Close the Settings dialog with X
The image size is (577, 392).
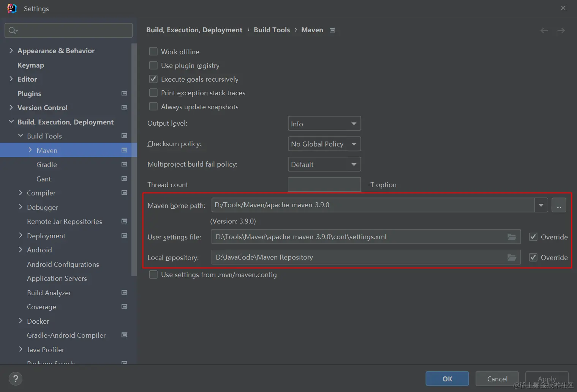click(563, 8)
